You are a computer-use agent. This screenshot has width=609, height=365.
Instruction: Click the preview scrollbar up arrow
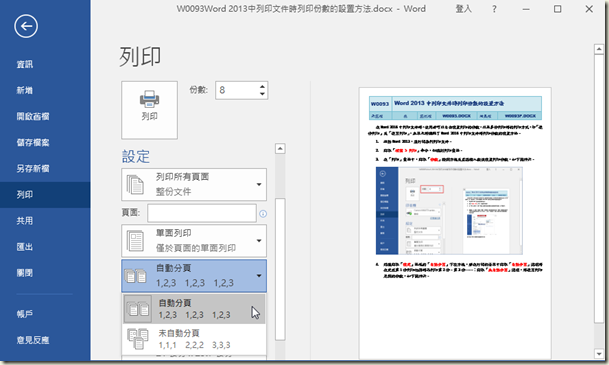click(599, 49)
